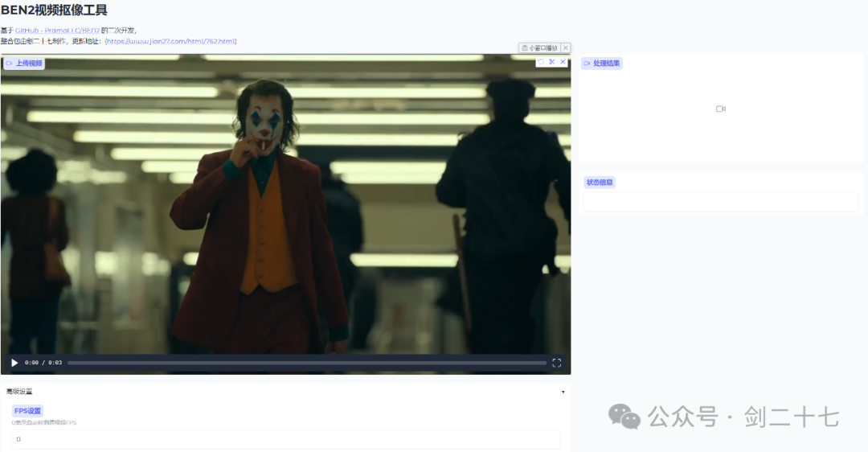This screenshot has height=452, width=868.
Task: Open the jian27.com update link
Action: pos(170,41)
